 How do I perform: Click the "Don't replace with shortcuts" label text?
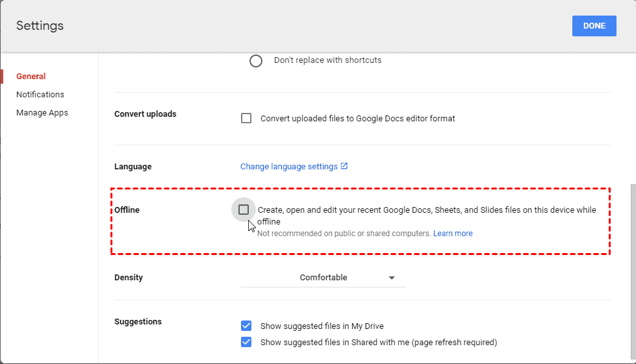(x=327, y=60)
